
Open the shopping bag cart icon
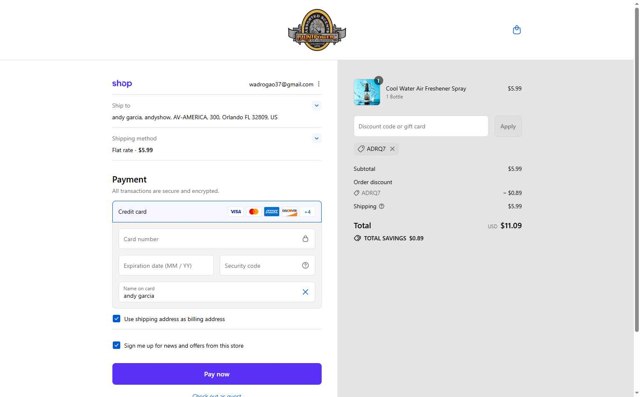(516, 30)
